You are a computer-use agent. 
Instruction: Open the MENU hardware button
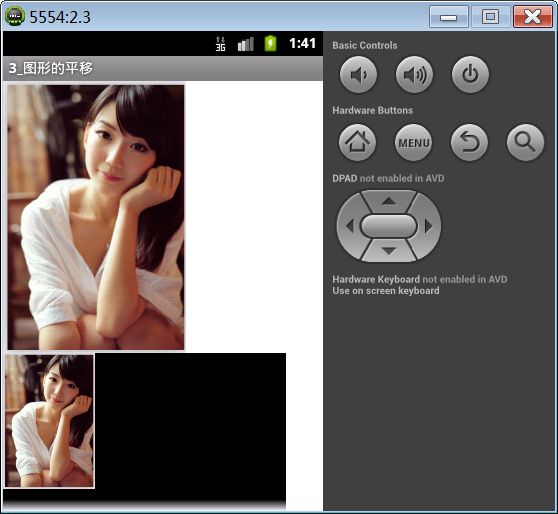pyautogui.click(x=414, y=142)
